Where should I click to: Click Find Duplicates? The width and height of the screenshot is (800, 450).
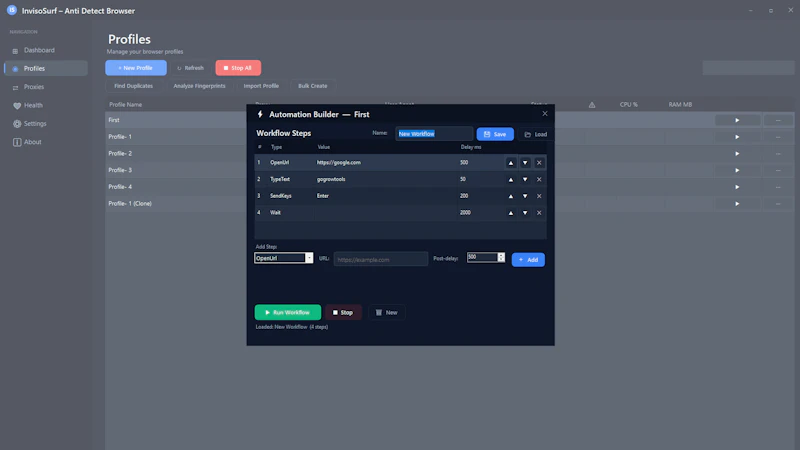pyautogui.click(x=133, y=86)
